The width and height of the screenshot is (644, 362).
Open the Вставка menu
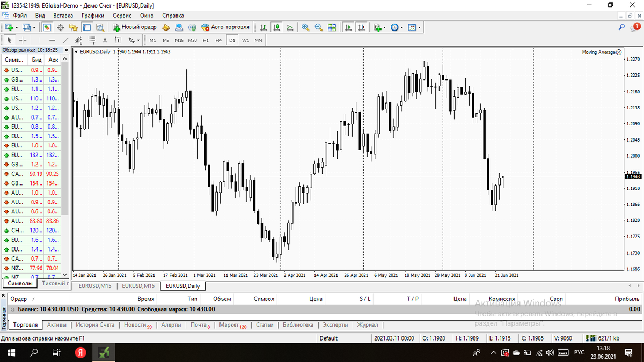coord(63,16)
